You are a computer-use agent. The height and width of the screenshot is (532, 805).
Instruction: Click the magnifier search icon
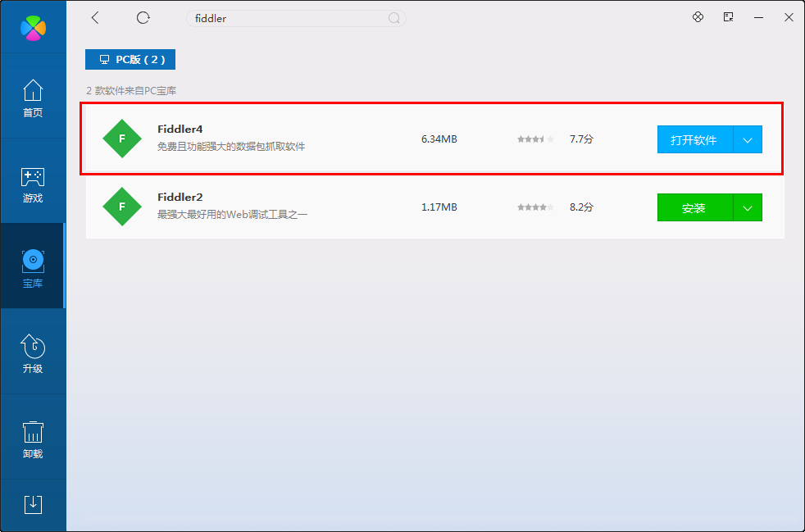click(x=393, y=19)
